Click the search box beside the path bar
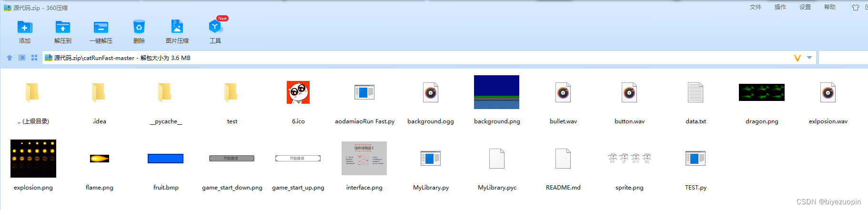 843,58
